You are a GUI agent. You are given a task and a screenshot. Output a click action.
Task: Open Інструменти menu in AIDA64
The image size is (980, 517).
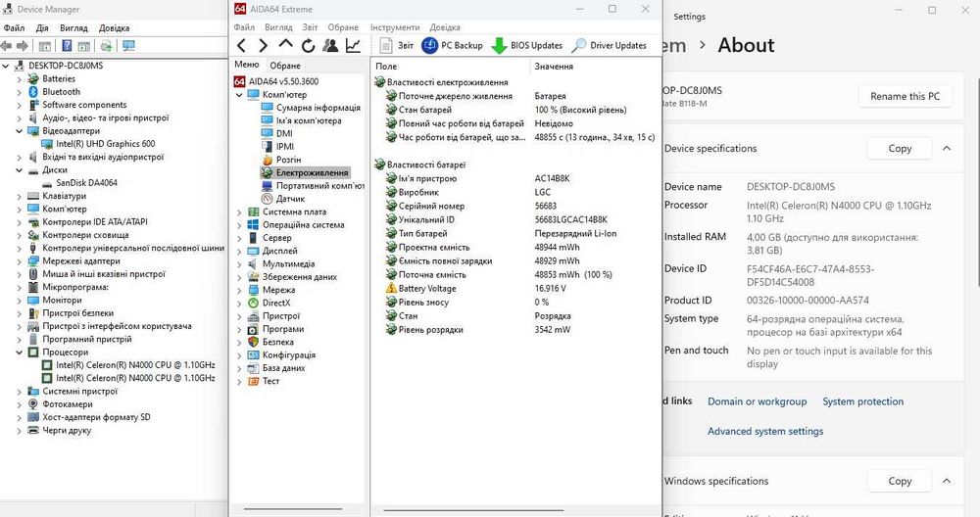[x=395, y=27]
